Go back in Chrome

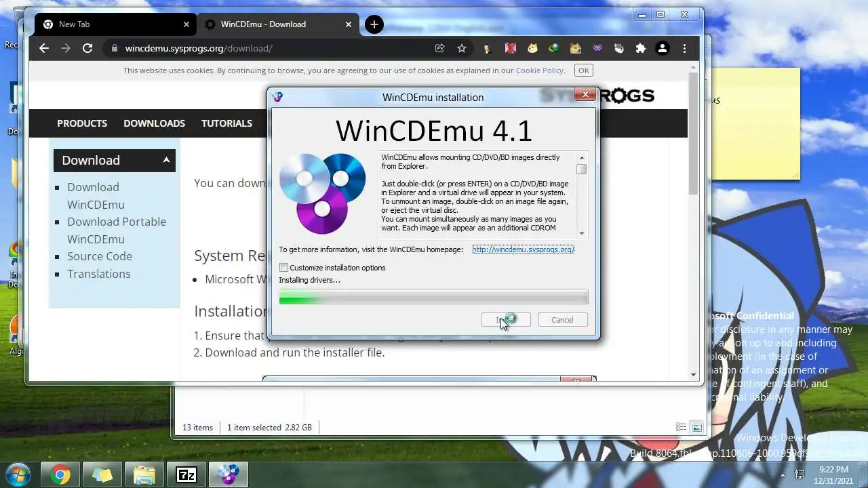(x=44, y=48)
